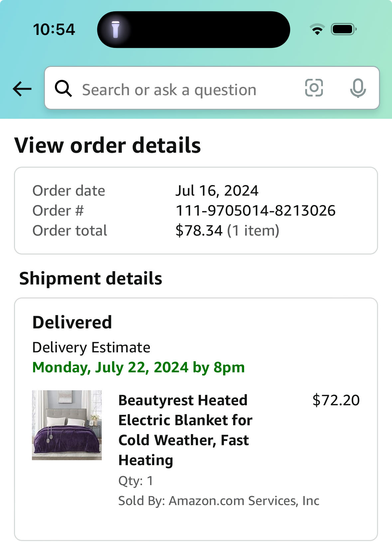This screenshot has width=392, height=542.
Task: Tap 'Sold By: Amazon.com Services, Inc'
Action: [x=219, y=501]
